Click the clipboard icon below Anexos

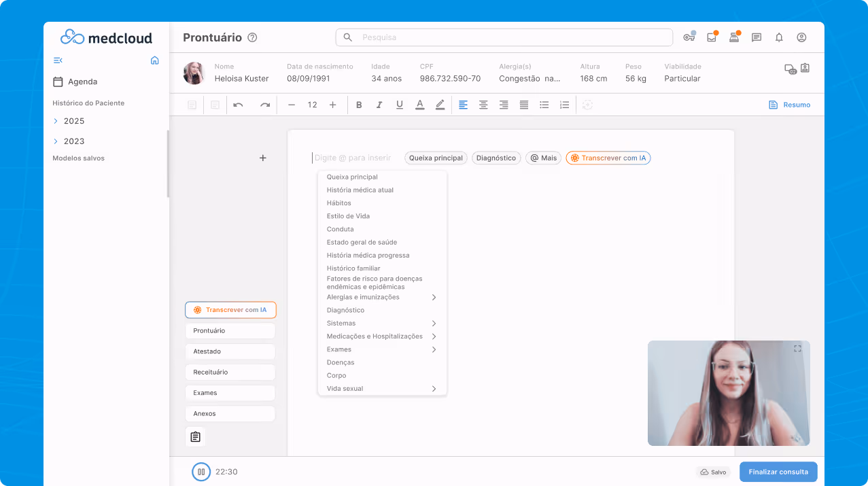[x=195, y=436]
